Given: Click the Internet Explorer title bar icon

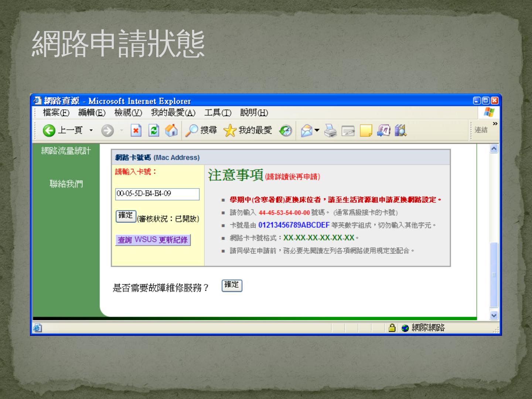Looking at the screenshot, I should pos(37,100).
